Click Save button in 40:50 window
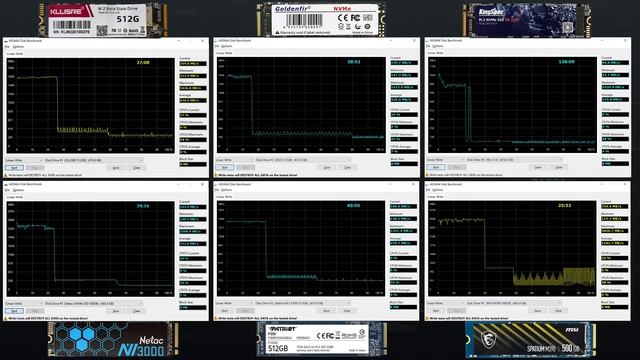Viewport: 640px width, 360px height. (x=327, y=311)
